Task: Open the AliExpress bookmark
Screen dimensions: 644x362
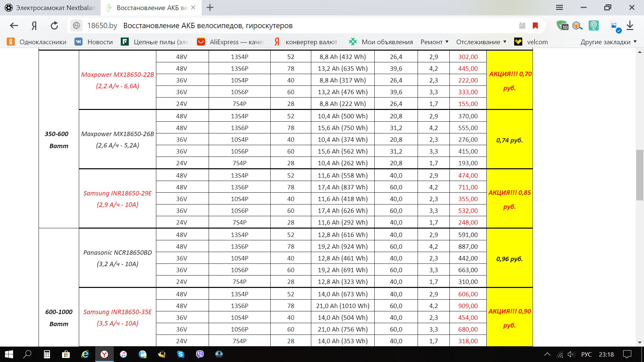Action: [231, 42]
